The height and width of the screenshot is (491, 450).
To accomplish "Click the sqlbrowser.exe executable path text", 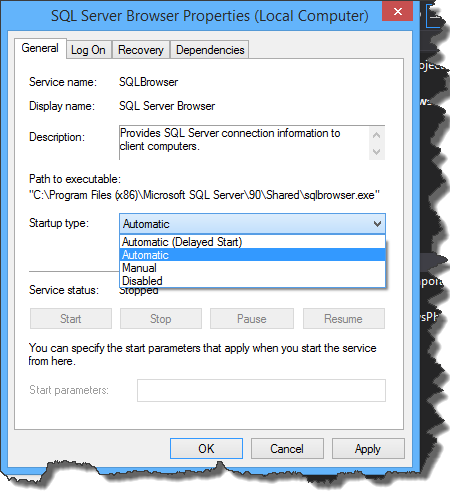I will 204,195.
